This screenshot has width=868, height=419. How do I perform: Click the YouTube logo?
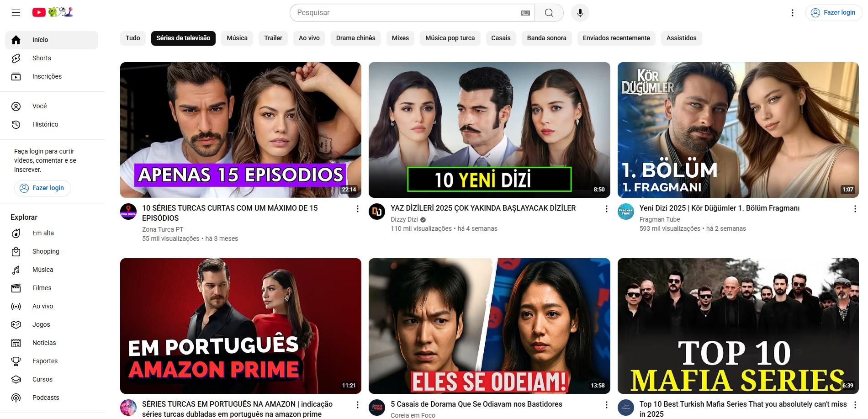(x=39, y=12)
